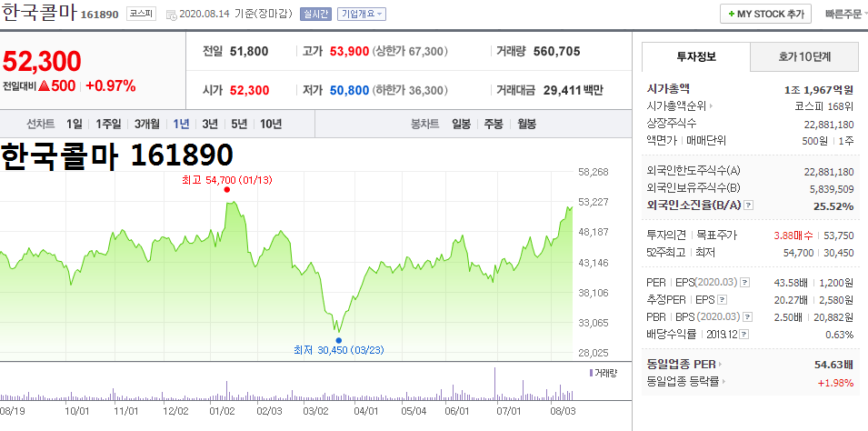
Task: Select the 5년 line chart period
Action: coord(239,124)
